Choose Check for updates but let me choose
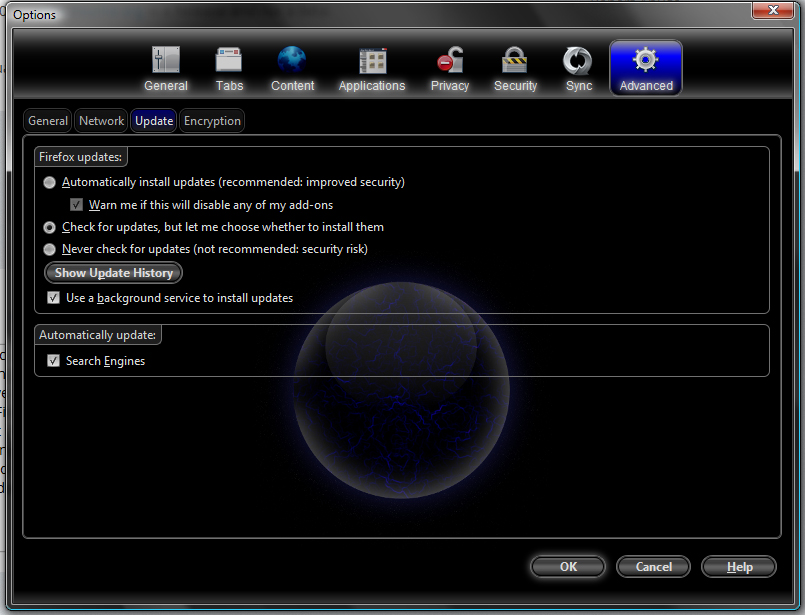This screenshot has width=805, height=615. 50,227
